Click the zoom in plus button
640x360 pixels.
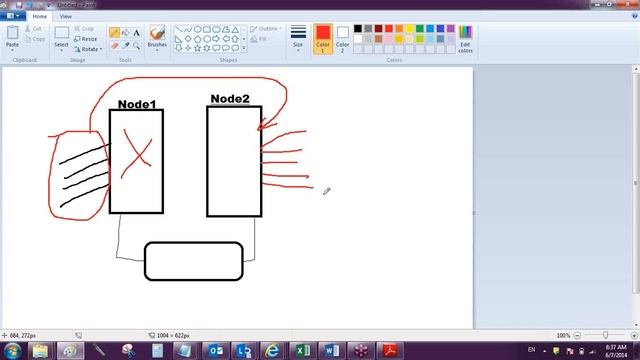click(x=634, y=335)
